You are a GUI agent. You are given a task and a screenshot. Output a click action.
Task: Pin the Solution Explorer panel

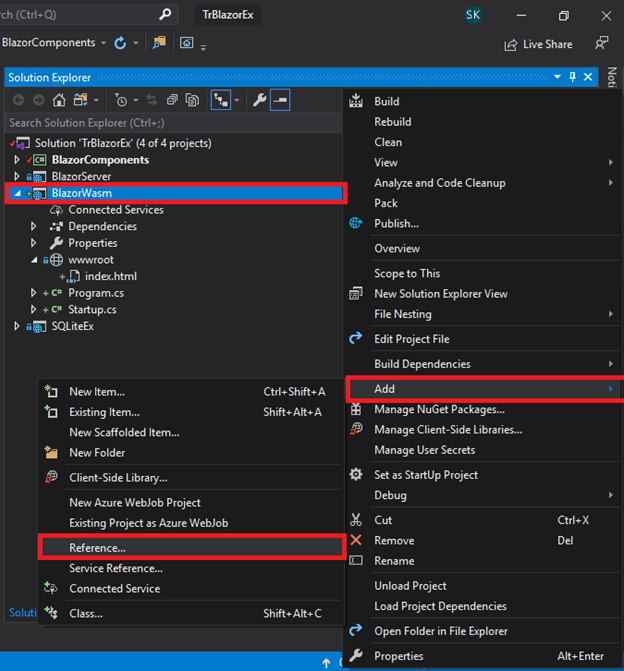pyautogui.click(x=572, y=77)
